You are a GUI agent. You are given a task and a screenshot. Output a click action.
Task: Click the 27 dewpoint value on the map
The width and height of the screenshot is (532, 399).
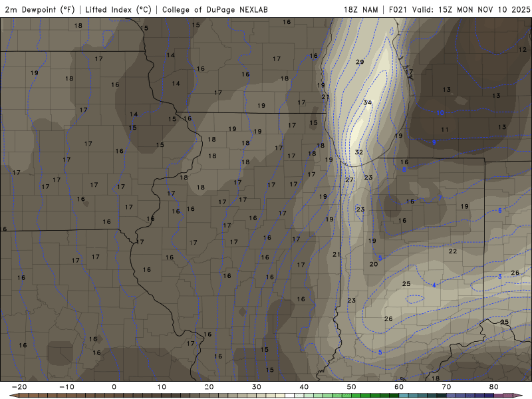tap(350, 180)
